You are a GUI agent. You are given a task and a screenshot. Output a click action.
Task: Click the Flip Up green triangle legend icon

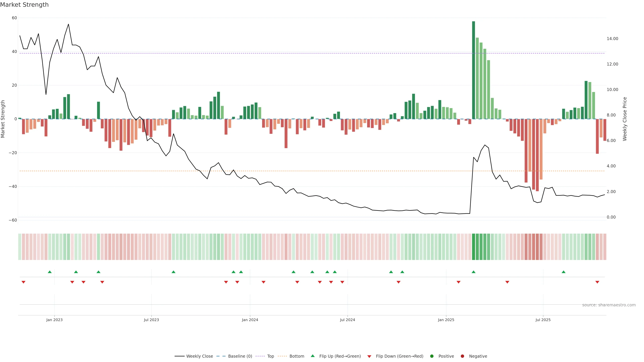pos(312,356)
